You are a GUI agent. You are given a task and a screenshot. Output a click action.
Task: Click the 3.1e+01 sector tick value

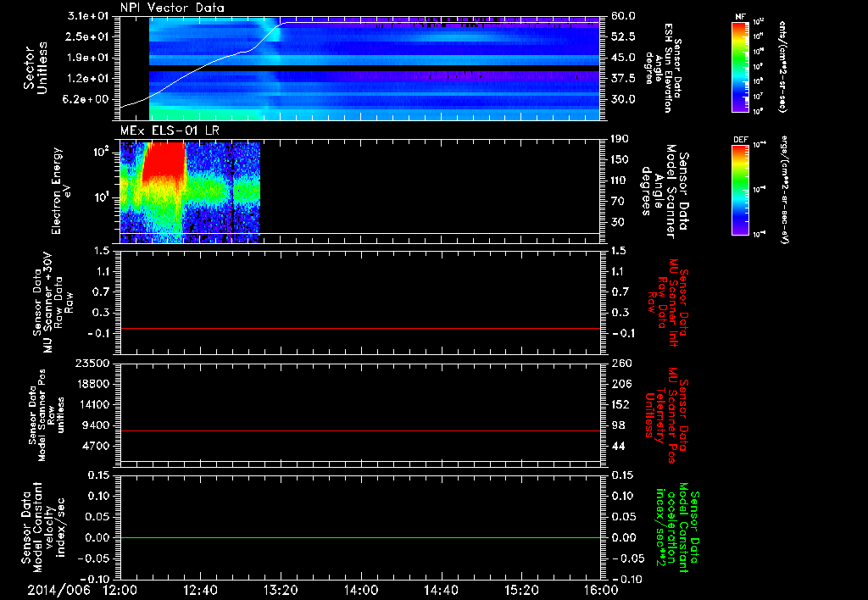(x=90, y=17)
